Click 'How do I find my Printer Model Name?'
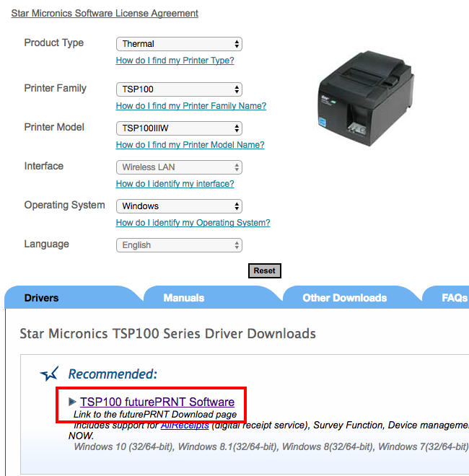469x476 pixels. tap(190, 145)
